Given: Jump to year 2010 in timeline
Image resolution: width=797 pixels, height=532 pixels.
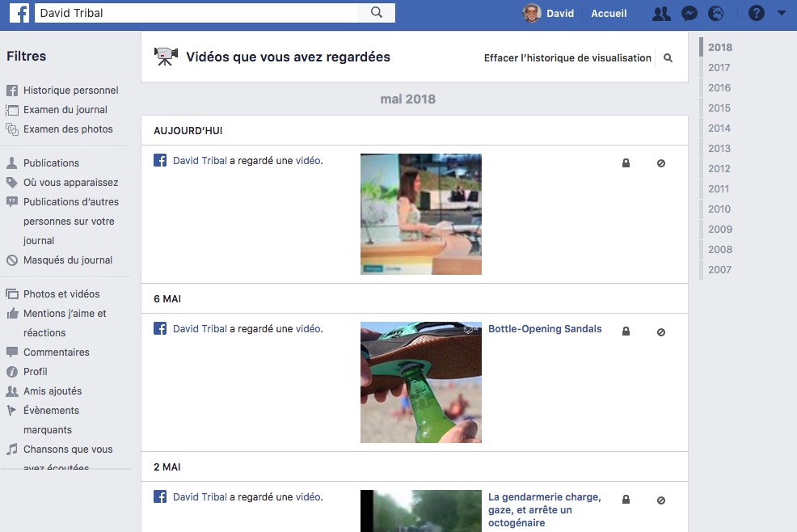Looking at the screenshot, I should (719, 209).
